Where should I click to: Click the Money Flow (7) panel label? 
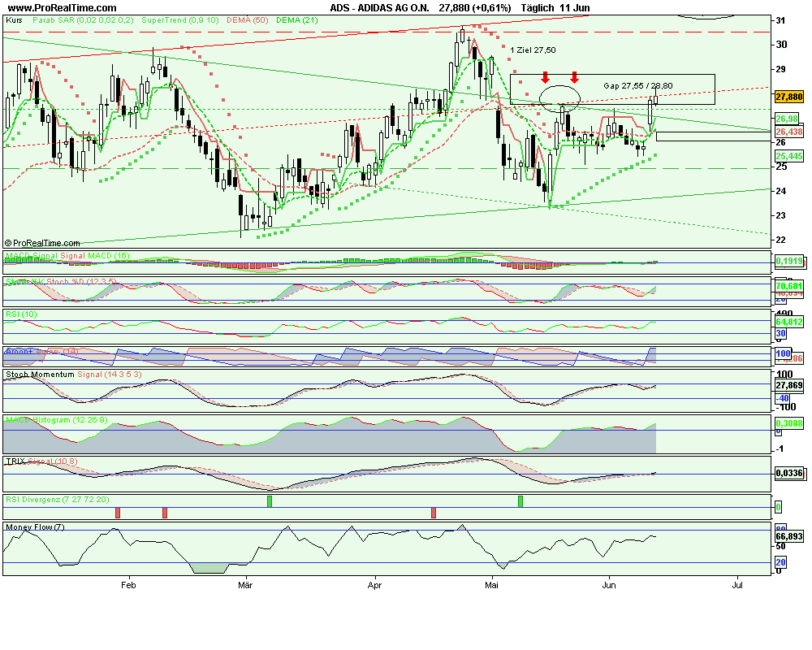34,527
